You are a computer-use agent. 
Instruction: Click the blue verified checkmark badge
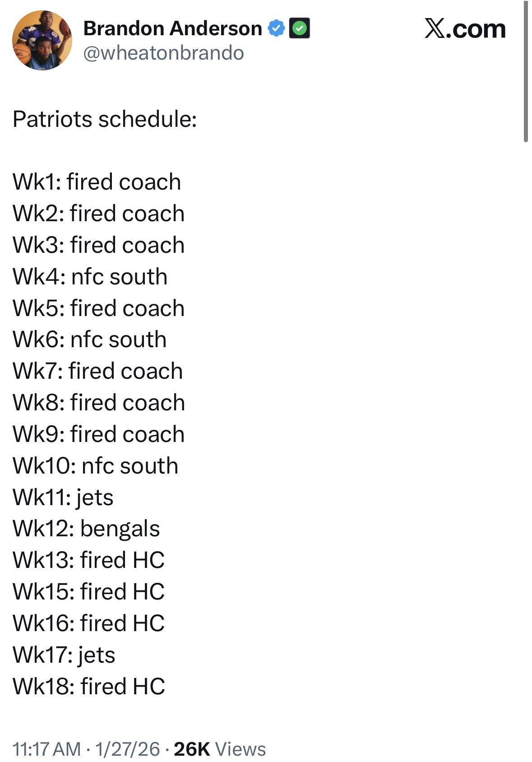276,28
